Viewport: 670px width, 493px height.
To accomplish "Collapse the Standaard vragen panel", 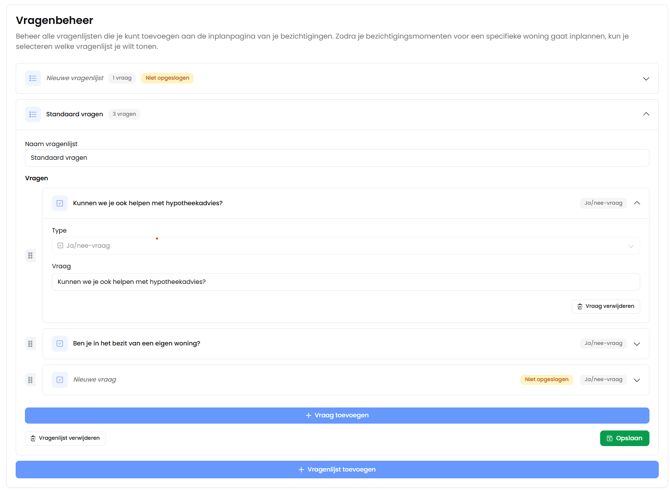I will pos(646,114).
